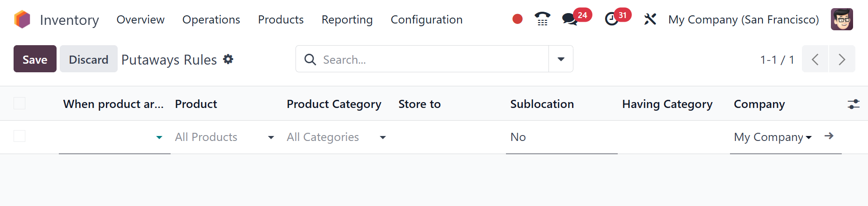Open the Operations menu

(211, 20)
